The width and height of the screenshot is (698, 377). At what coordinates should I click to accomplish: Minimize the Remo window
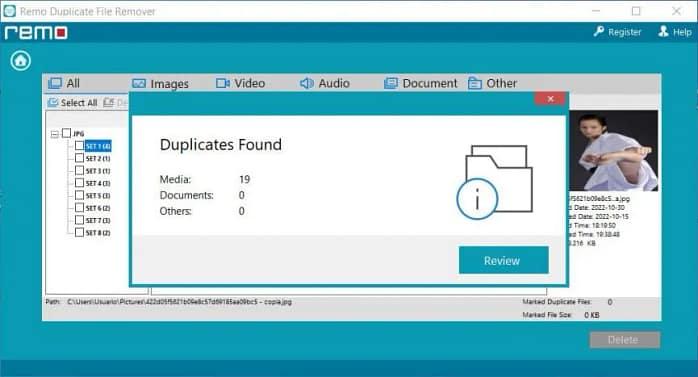coord(596,11)
